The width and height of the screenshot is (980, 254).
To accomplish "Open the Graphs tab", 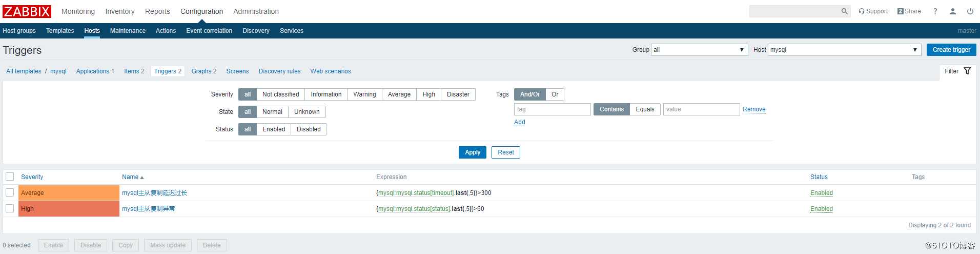I will tap(201, 71).
